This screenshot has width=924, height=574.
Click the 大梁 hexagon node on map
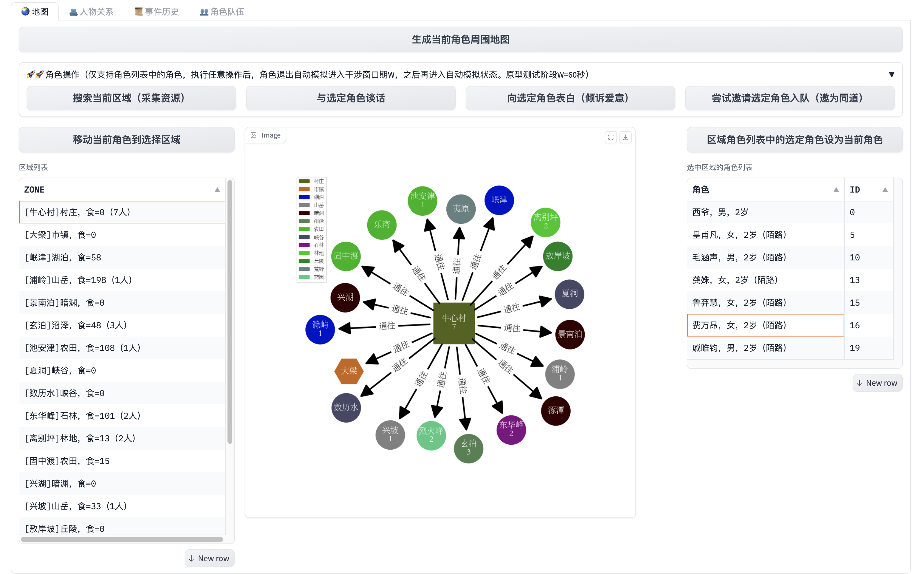(349, 371)
